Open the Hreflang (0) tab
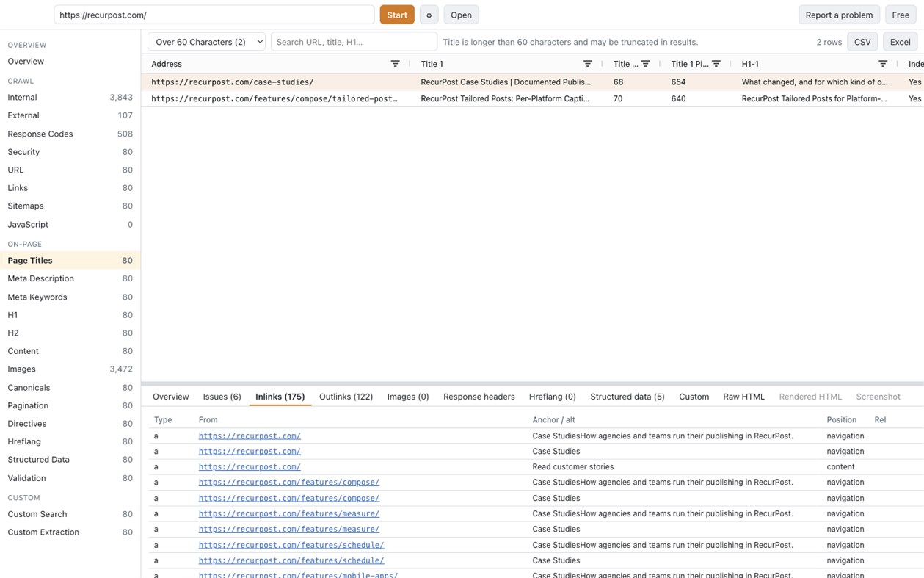 click(553, 397)
